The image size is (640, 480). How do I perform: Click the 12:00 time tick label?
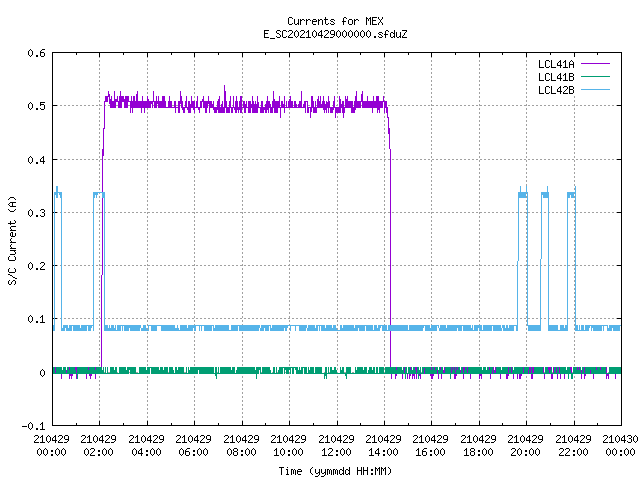336,452
